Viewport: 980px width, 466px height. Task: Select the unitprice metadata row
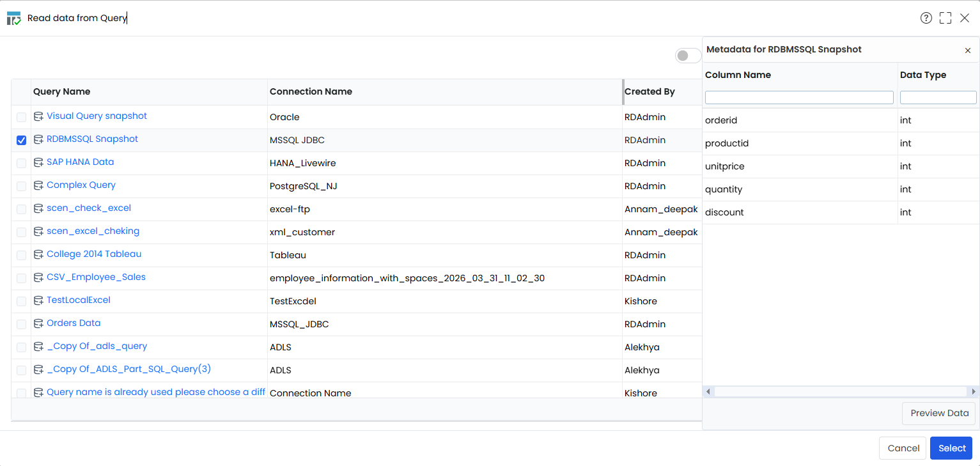coord(841,166)
